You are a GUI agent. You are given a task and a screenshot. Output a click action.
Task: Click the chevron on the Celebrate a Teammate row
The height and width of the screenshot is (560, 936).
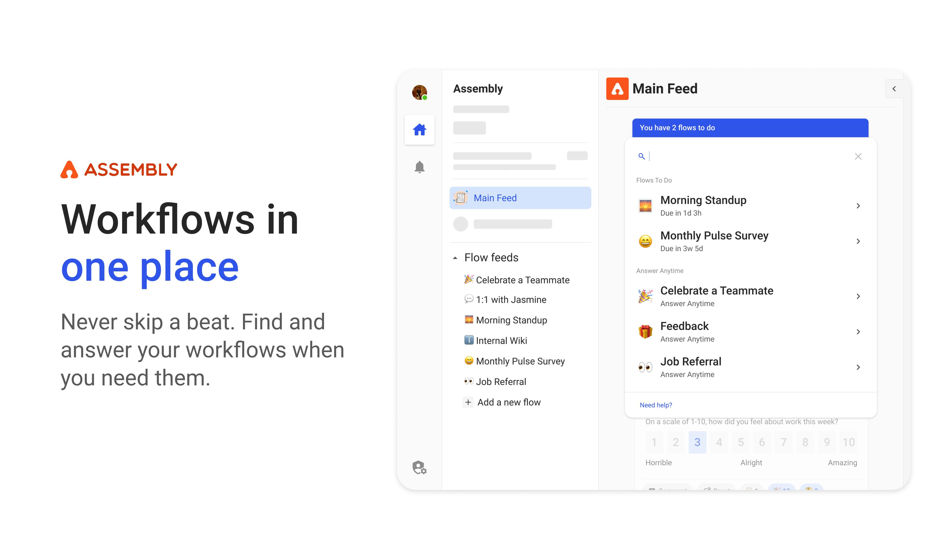click(858, 296)
